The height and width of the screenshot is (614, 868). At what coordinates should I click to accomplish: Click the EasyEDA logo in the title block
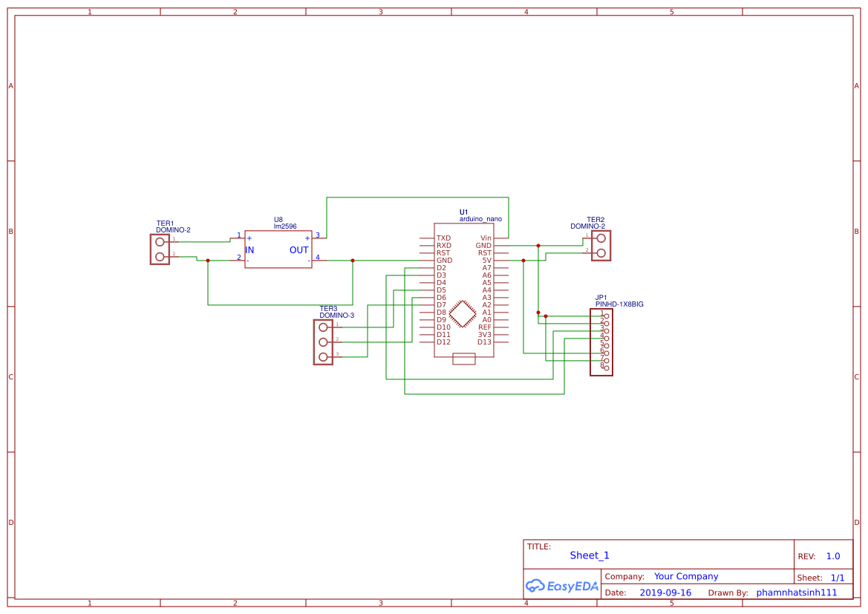562,586
